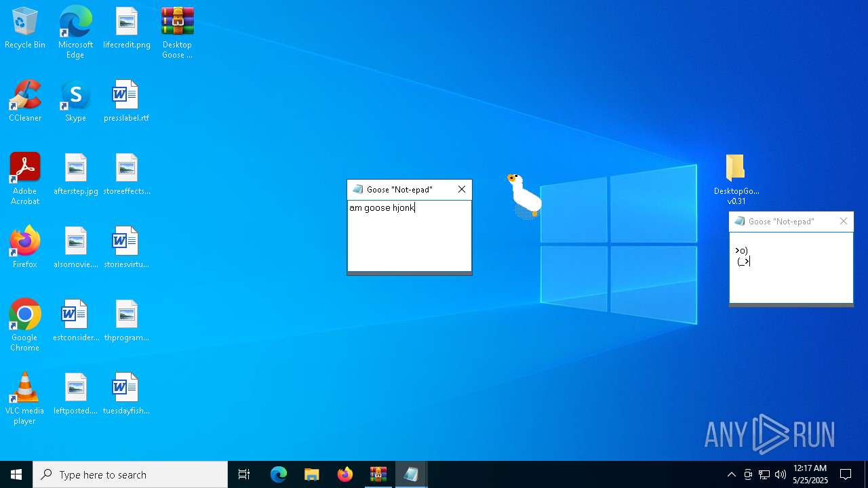Switch to Goose Not-epad taskbar button

(411, 474)
